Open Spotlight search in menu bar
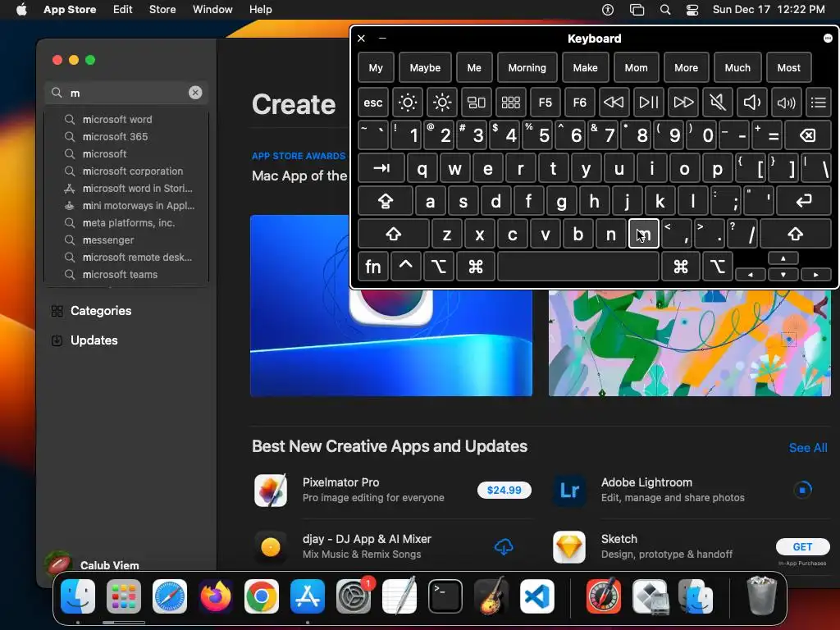Image resolution: width=840 pixels, height=630 pixels. click(x=664, y=10)
